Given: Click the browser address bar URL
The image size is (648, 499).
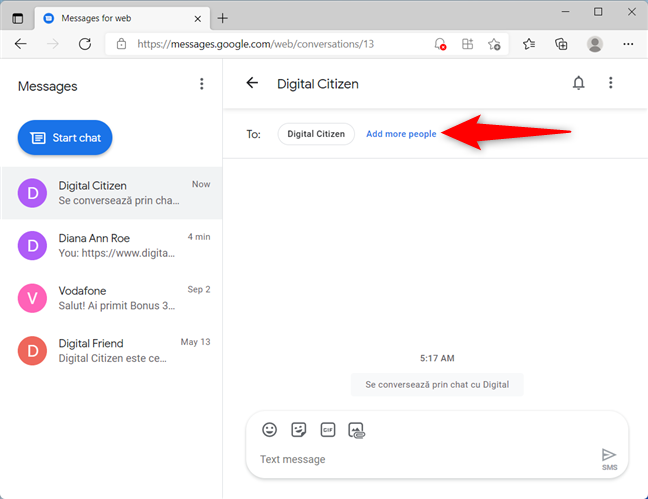Looking at the screenshot, I should click(x=255, y=44).
